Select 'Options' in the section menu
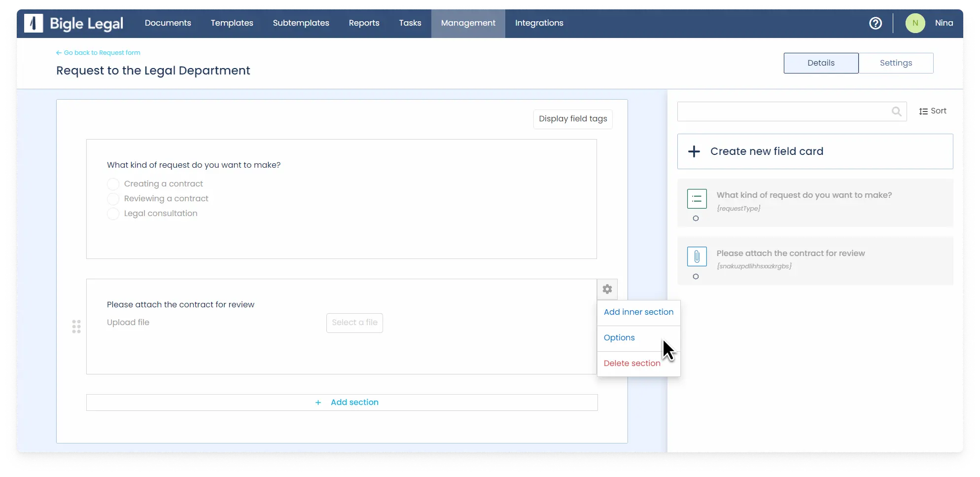The image size is (980, 477). pos(619,338)
